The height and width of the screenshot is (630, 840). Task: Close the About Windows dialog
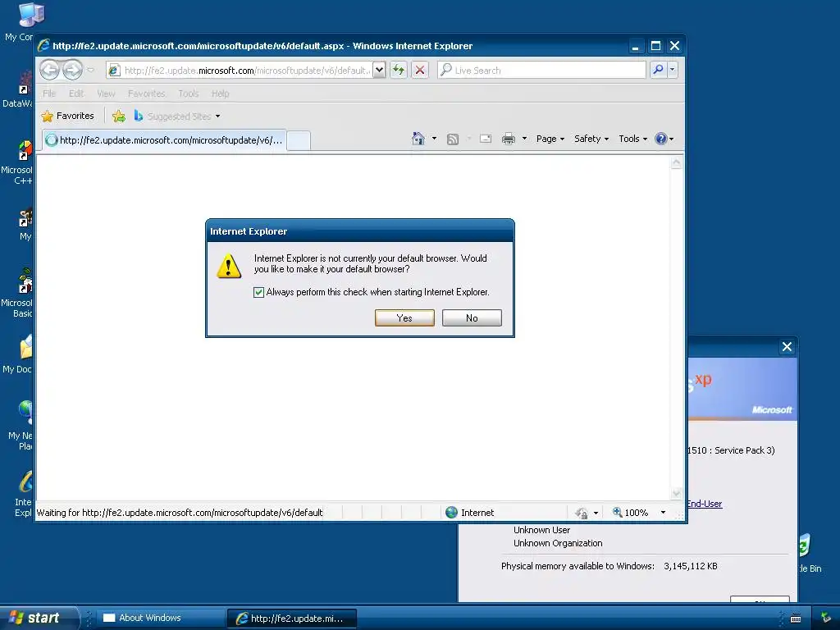tap(787, 347)
